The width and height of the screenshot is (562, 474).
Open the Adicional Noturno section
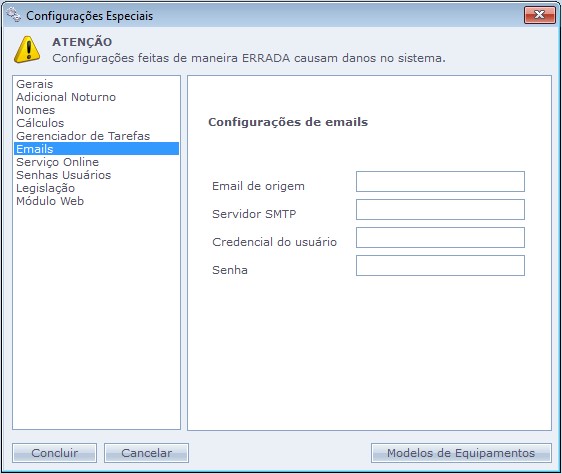[66, 97]
